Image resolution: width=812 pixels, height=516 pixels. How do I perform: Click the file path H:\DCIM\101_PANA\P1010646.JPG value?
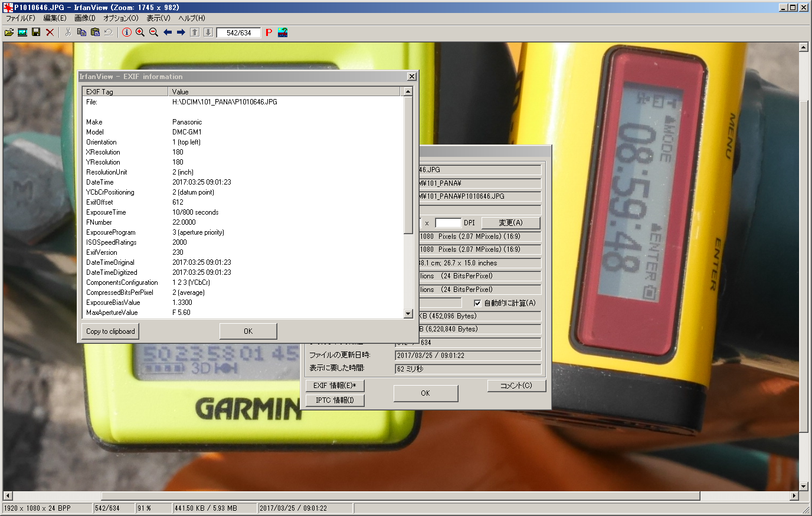click(225, 102)
